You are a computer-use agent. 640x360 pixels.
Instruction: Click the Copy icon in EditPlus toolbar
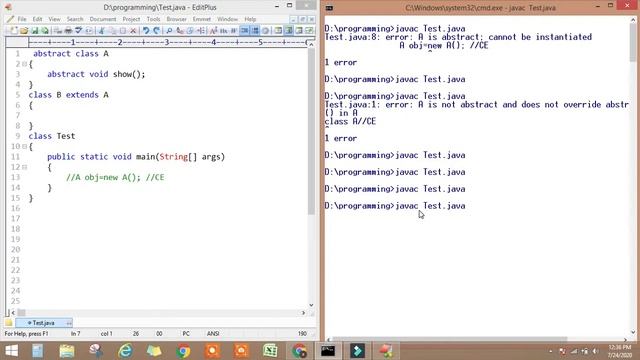coord(112,31)
